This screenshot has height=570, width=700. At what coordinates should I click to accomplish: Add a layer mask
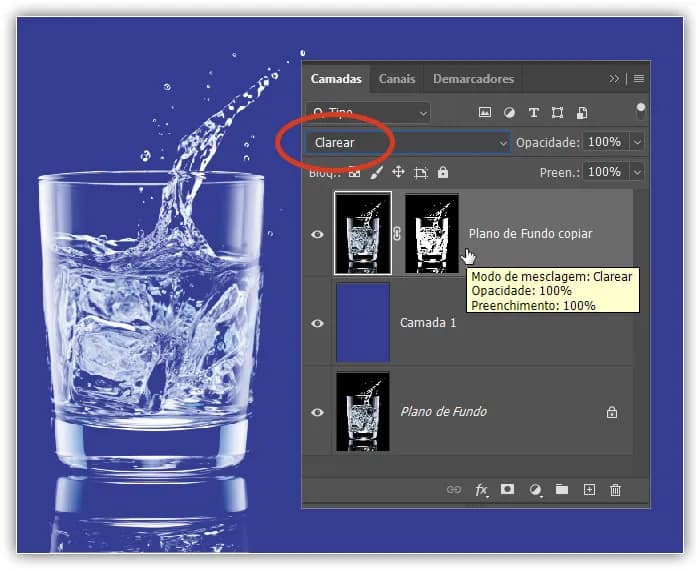pyautogui.click(x=508, y=489)
